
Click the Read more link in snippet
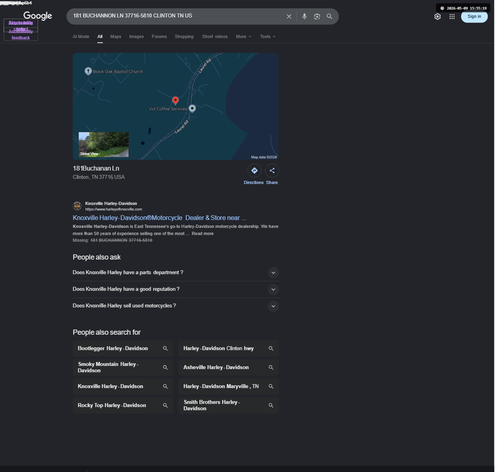(x=203, y=233)
